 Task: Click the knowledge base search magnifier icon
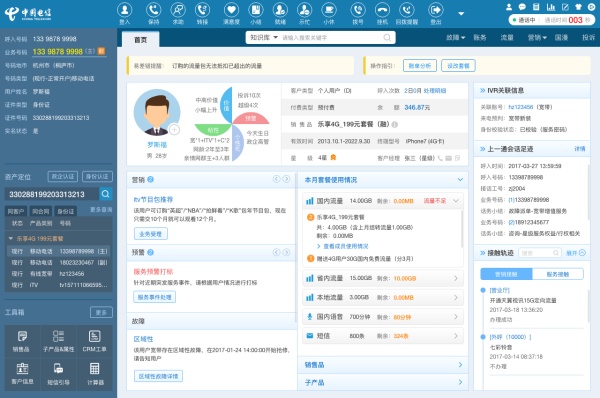(387, 38)
